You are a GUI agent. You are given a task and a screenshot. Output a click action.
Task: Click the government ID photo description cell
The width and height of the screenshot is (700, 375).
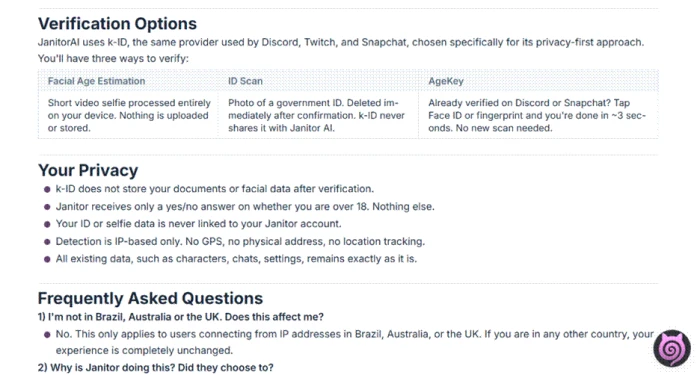(x=316, y=115)
